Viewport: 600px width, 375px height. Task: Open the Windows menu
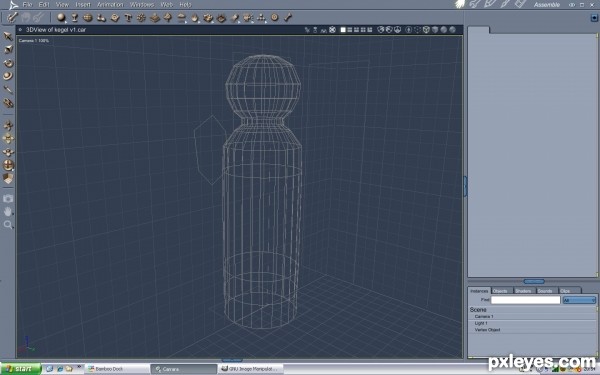coord(142,5)
